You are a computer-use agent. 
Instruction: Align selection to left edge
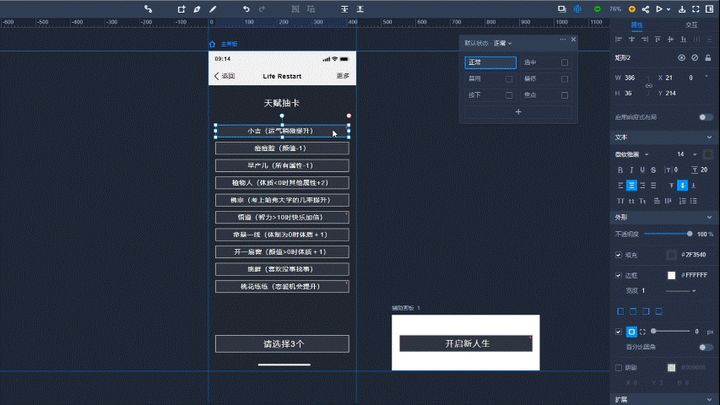click(x=619, y=39)
